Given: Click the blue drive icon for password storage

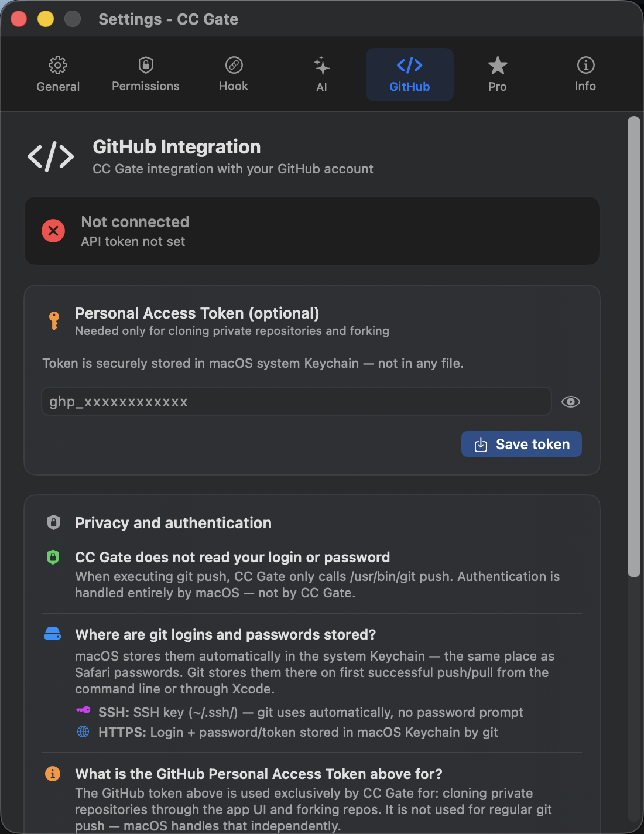Looking at the screenshot, I should coord(53,633).
